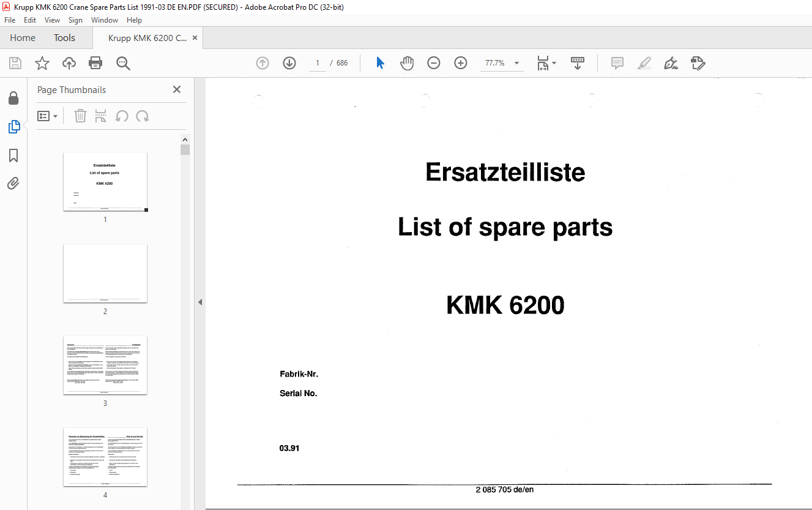
Task: Select page 3 thumbnail
Action: pyautogui.click(x=105, y=366)
